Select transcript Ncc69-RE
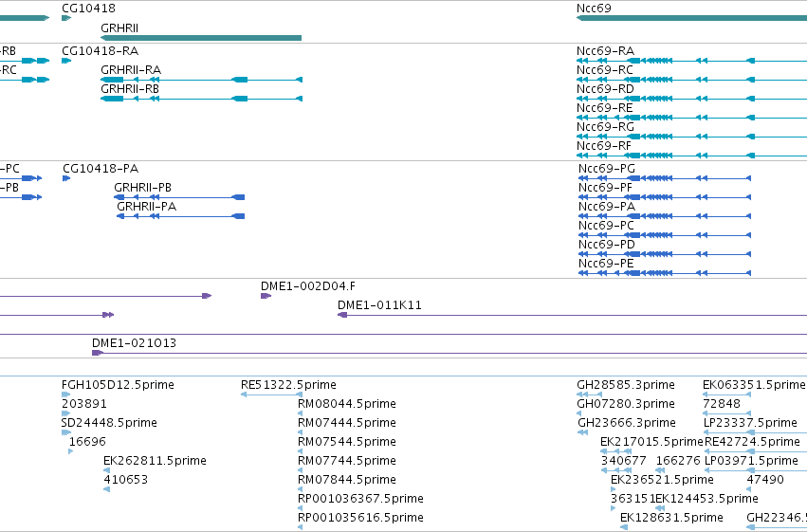 (x=605, y=108)
